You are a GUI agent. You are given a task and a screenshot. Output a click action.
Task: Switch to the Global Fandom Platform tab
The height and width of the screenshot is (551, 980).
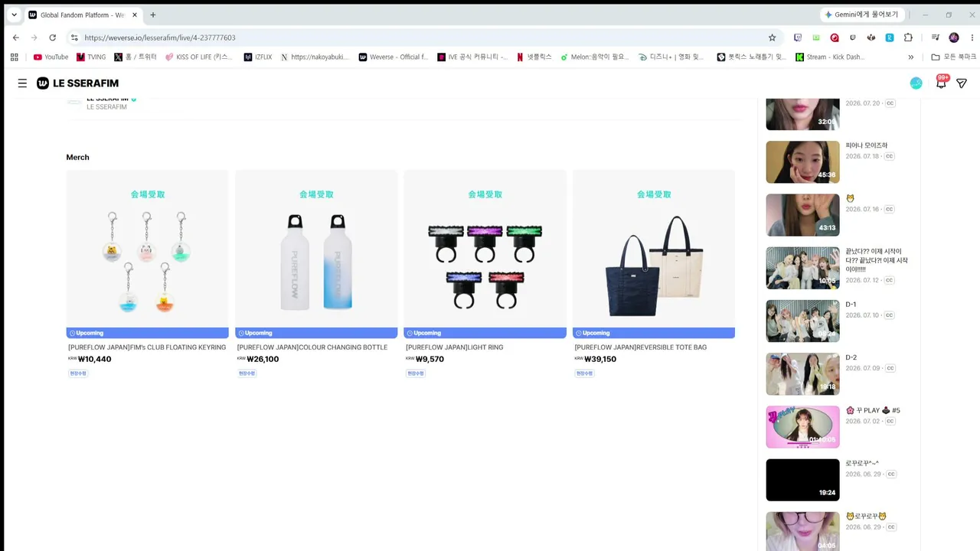(83, 15)
